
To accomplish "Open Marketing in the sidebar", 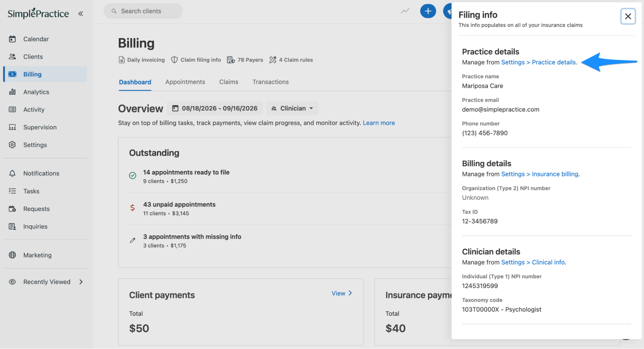I will (45, 255).
